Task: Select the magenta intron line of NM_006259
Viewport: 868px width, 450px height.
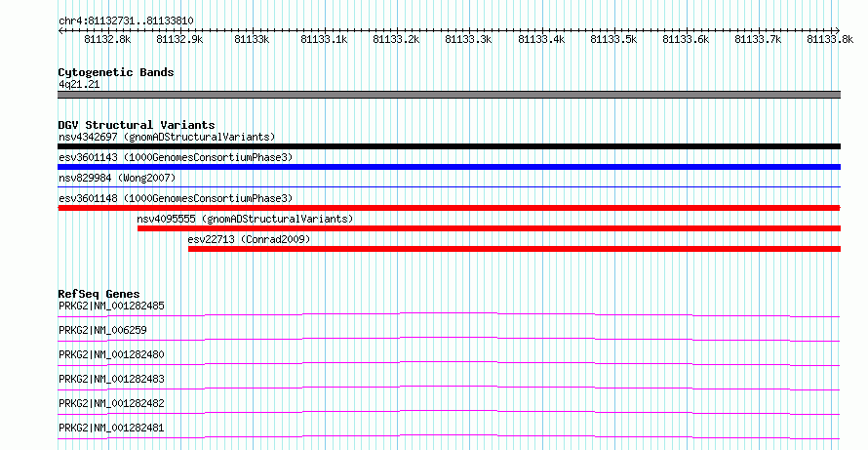Action: click(x=449, y=339)
